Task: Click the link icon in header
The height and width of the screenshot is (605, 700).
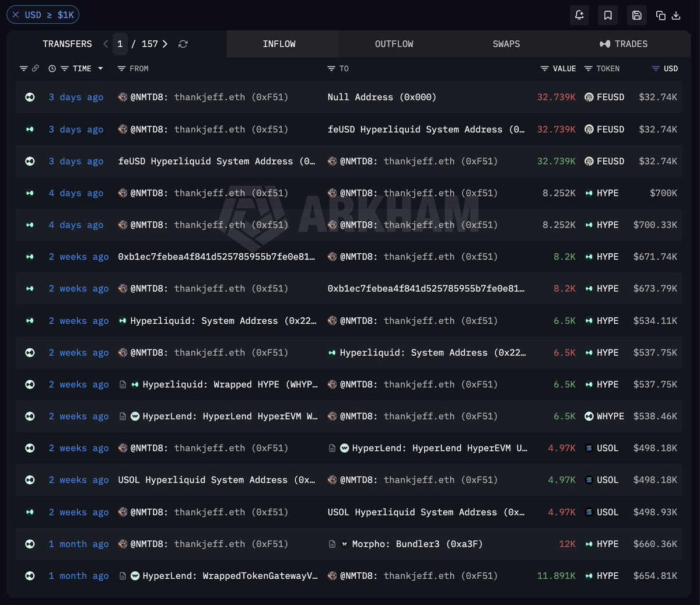Action: pyautogui.click(x=35, y=68)
